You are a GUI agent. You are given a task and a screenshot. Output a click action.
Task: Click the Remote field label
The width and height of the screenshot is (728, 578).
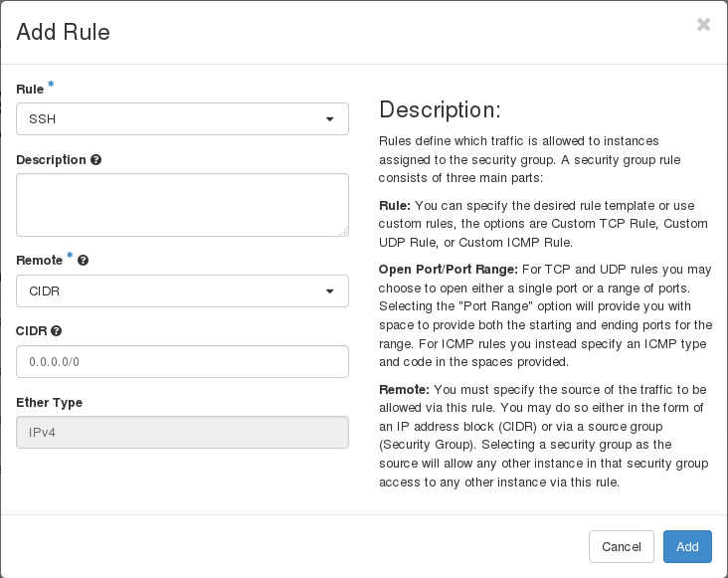[40, 260]
